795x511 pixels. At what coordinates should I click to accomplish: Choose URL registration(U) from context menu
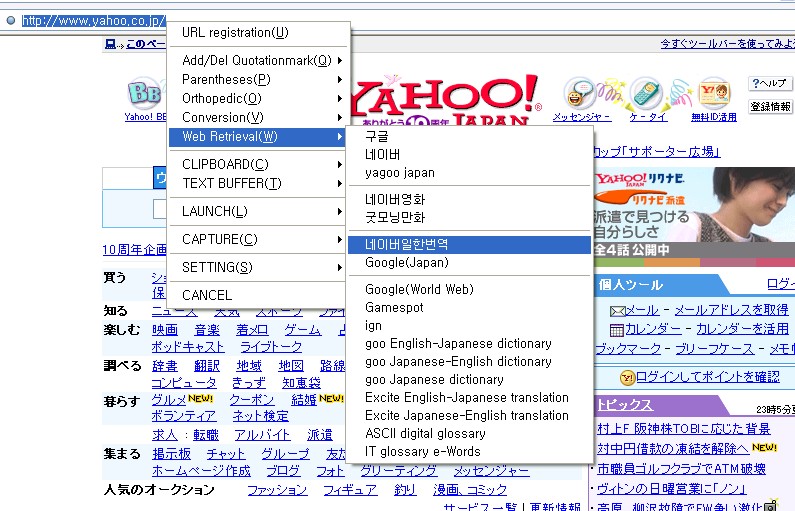(x=259, y=32)
